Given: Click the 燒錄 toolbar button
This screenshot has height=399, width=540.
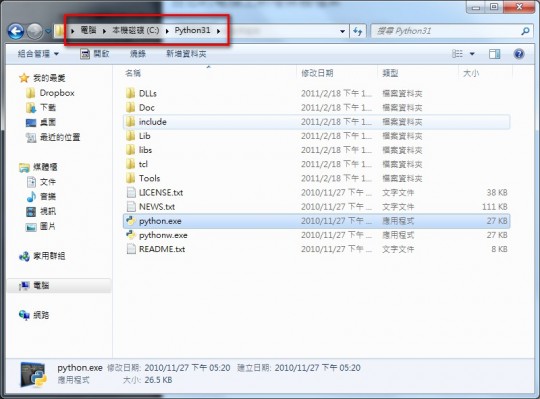Looking at the screenshot, I should pos(138,54).
